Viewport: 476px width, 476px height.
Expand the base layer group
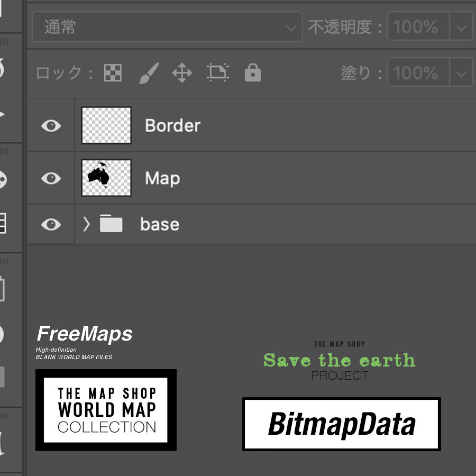pos(87,224)
